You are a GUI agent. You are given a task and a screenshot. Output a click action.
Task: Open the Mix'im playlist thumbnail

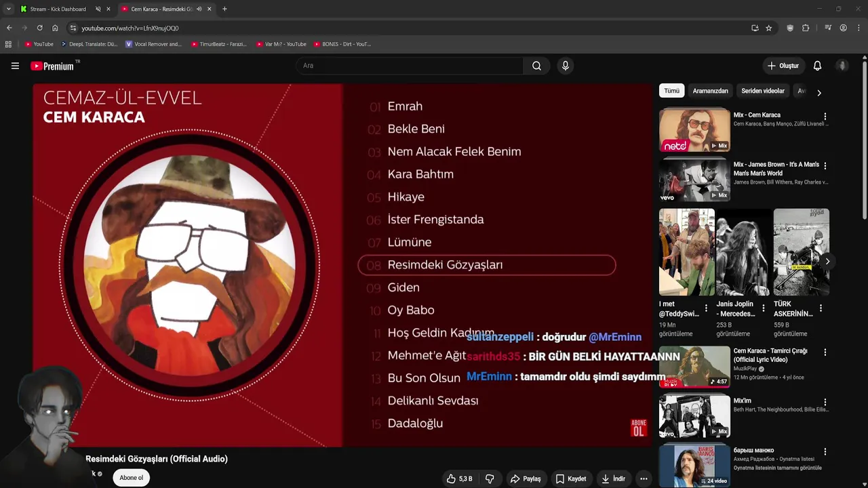tap(694, 416)
